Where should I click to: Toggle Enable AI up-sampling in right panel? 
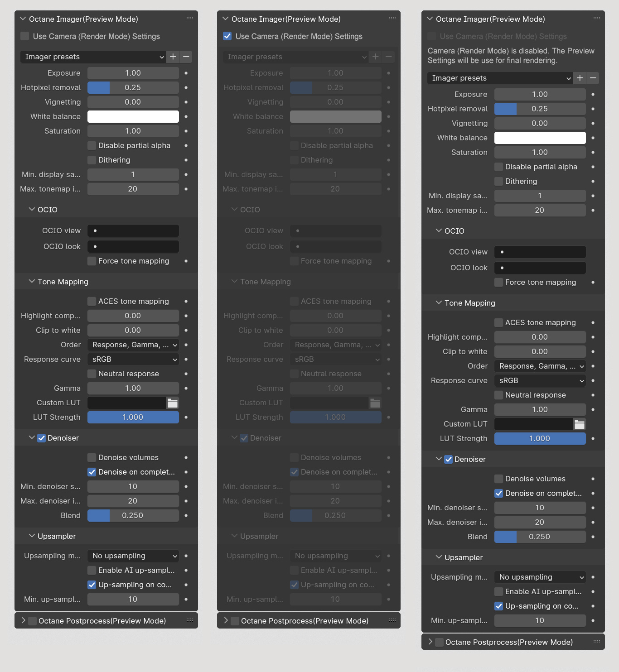pyautogui.click(x=499, y=591)
